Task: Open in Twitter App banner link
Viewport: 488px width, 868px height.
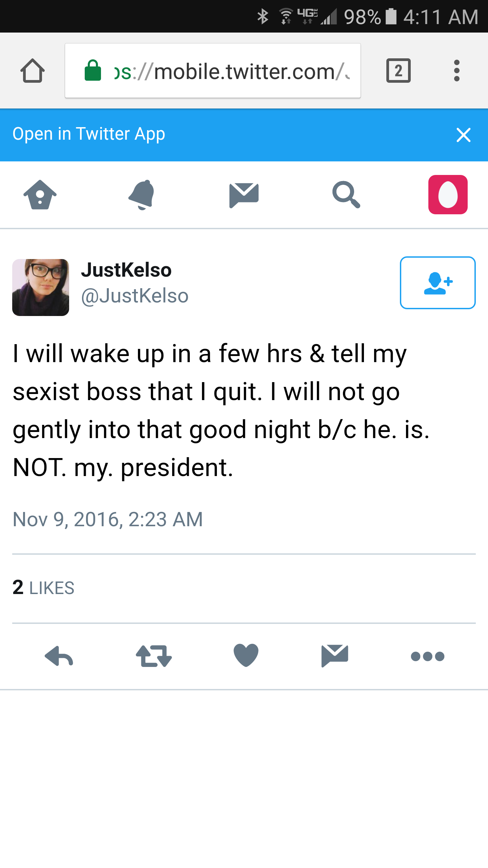Action: pos(89,134)
